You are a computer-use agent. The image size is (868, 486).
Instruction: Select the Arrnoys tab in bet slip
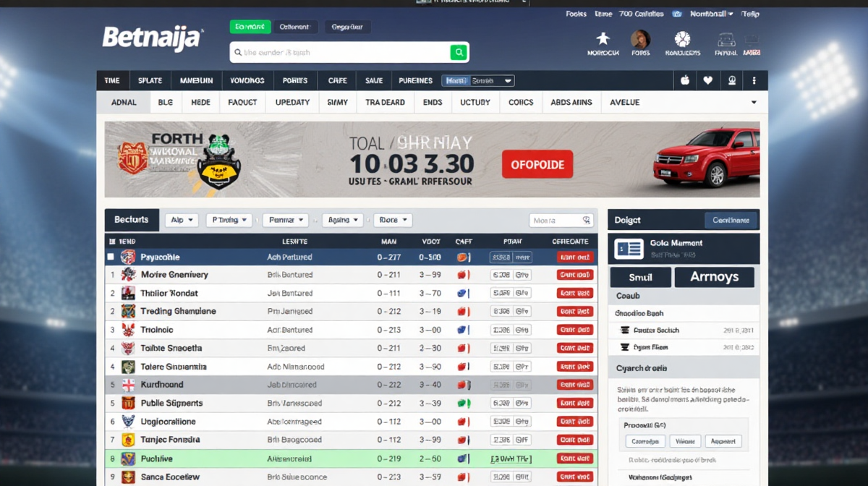coord(715,278)
